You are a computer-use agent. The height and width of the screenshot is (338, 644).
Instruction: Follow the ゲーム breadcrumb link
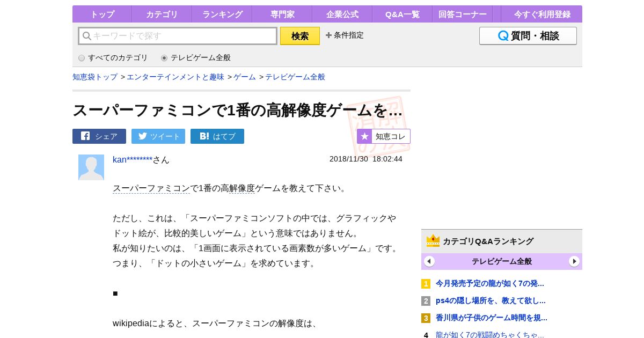coord(245,77)
